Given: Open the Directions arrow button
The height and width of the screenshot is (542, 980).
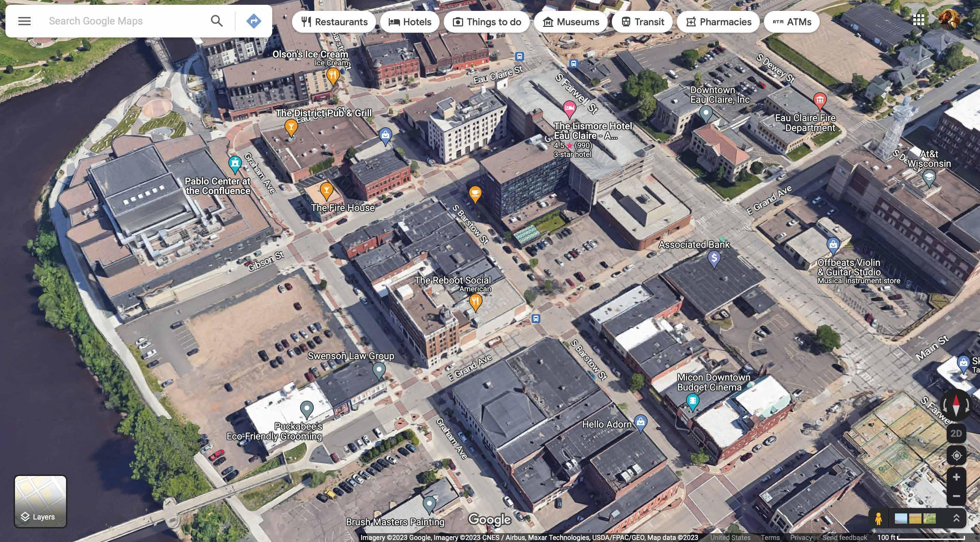Looking at the screenshot, I should (254, 21).
